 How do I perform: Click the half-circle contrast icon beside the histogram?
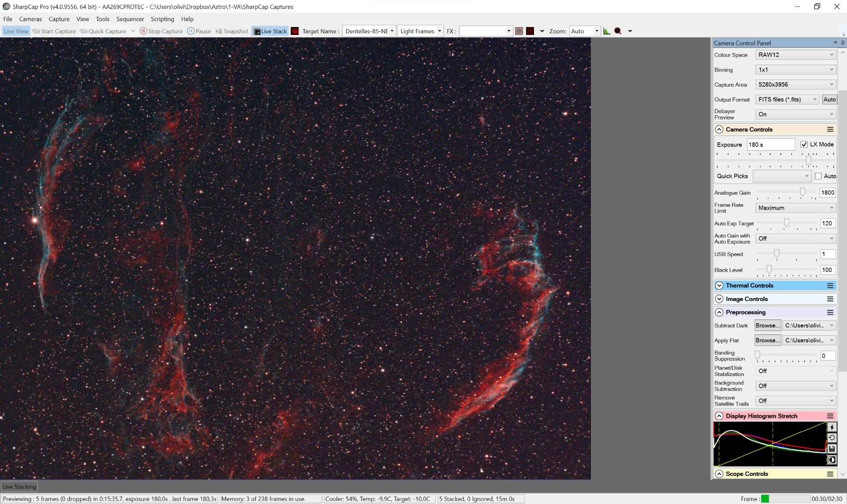(x=832, y=460)
